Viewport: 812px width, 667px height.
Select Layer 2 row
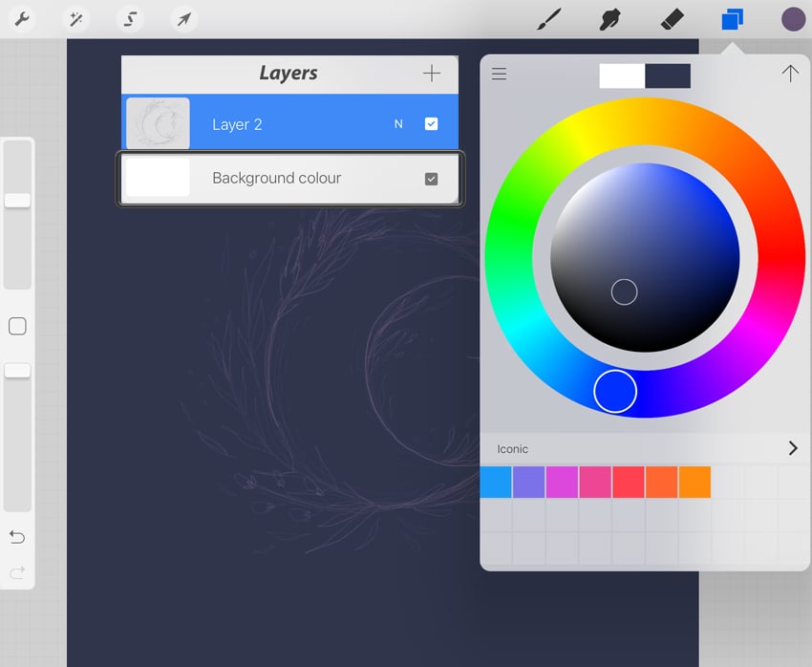pyautogui.click(x=289, y=122)
